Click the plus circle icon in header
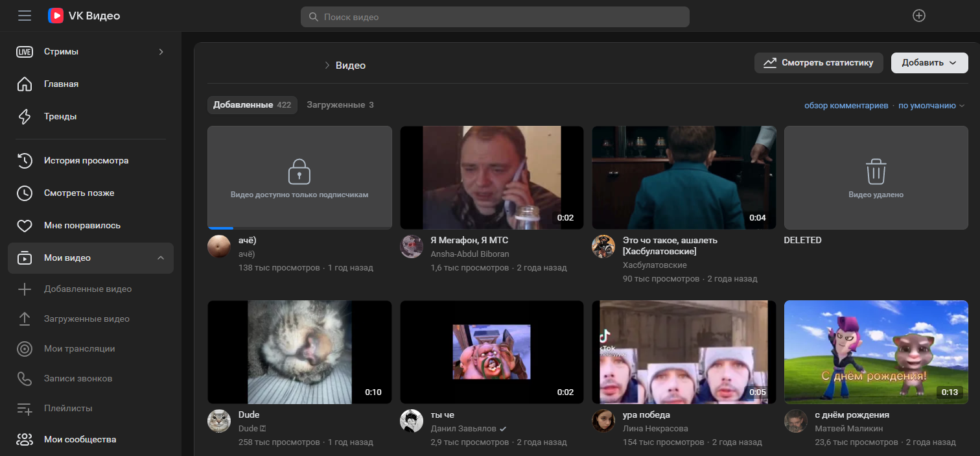This screenshot has height=456, width=980. 918,16
